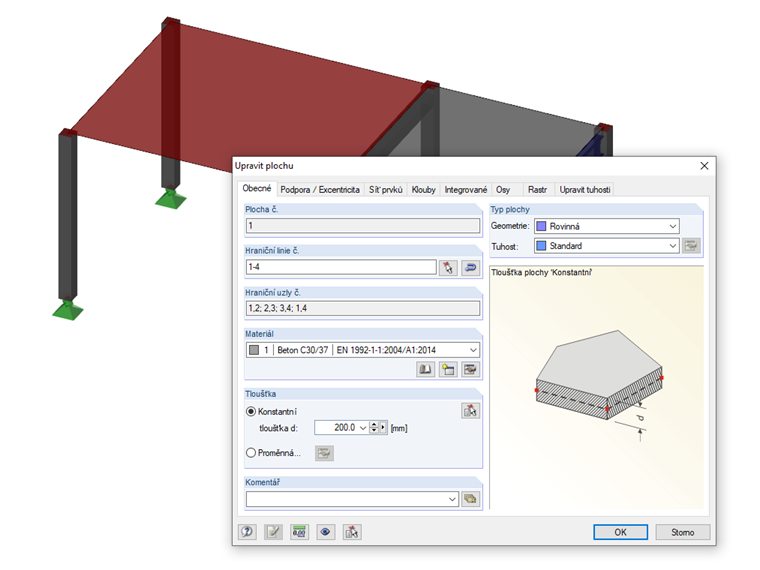Select the dark front-left column in model
760x570 pixels.
tap(67, 216)
